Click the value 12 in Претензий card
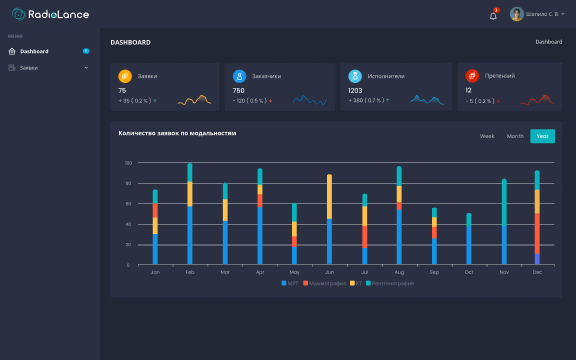The width and height of the screenshot is (576, 360). click(468, 90)
